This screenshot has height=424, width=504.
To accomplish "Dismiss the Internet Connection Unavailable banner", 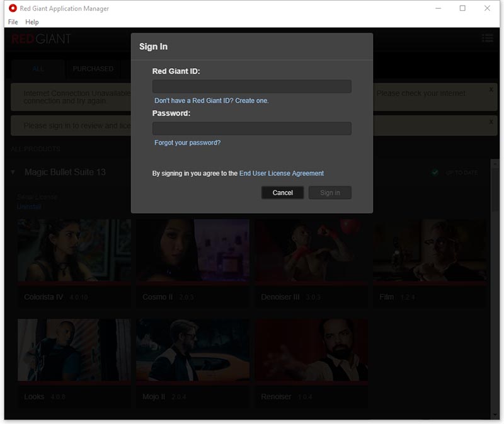I will [x=491, y=89].
